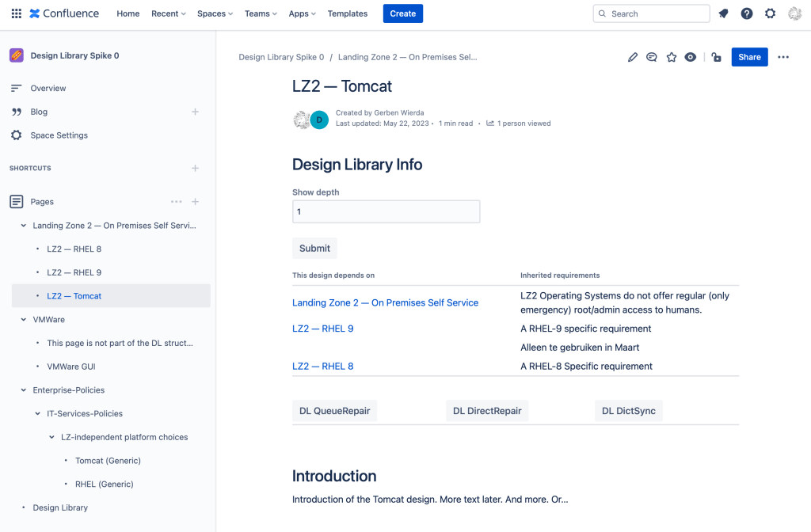The image size is (811, 532).
Task: Go to Home in top navigation
Action: pos(128,13)
